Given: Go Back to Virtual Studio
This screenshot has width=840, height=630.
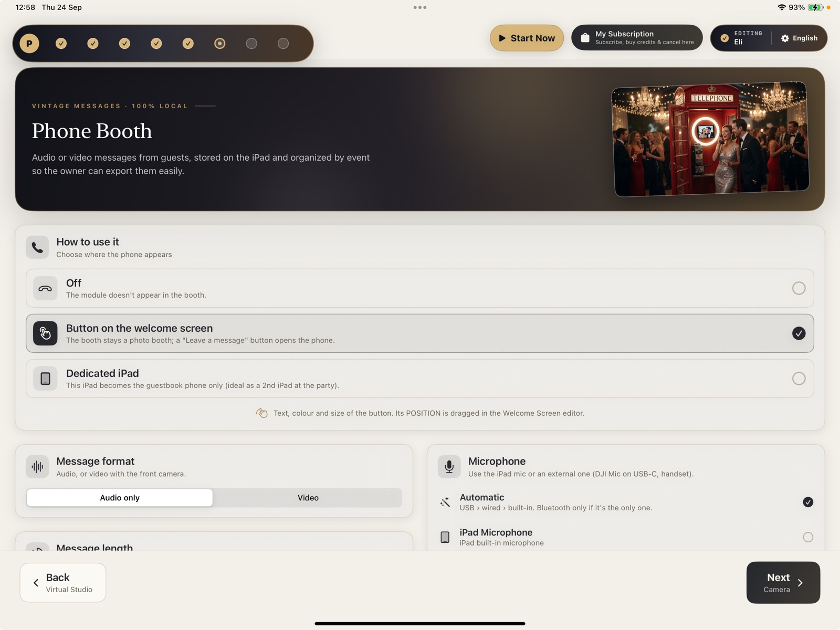Looking at the screenshot, I should [63, 583].
